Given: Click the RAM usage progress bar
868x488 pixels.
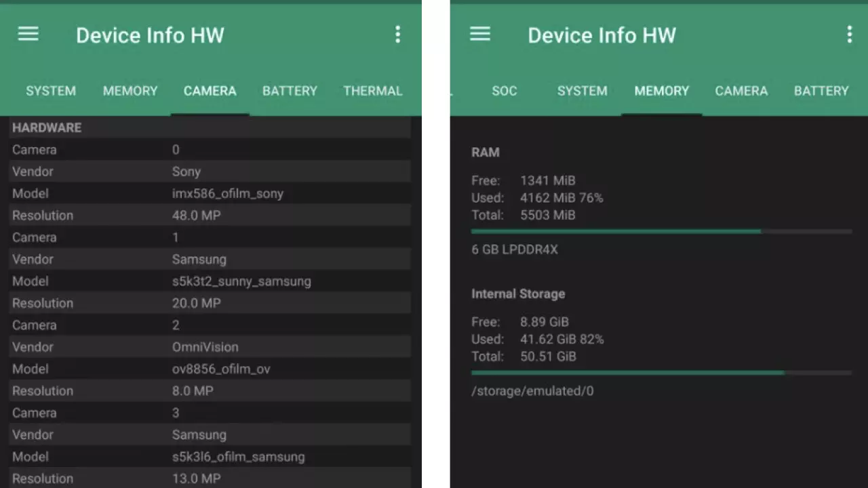Looking at the screenshot, I should [661, 232].
